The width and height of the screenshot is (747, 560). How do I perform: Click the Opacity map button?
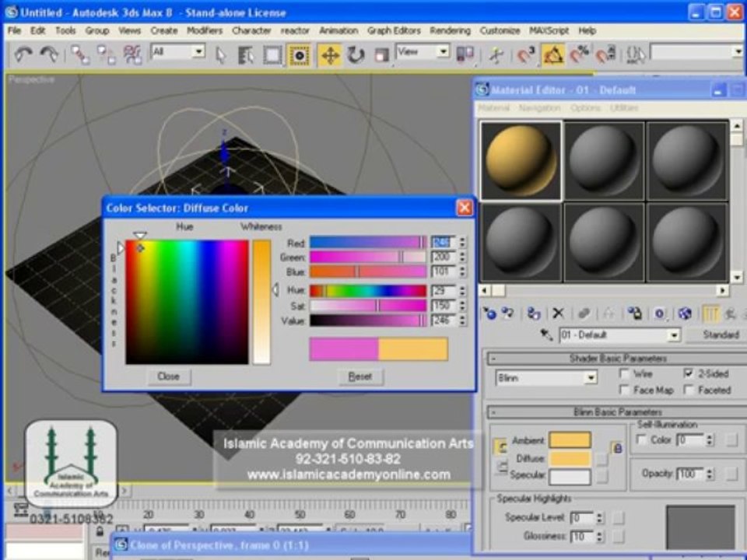731,474
